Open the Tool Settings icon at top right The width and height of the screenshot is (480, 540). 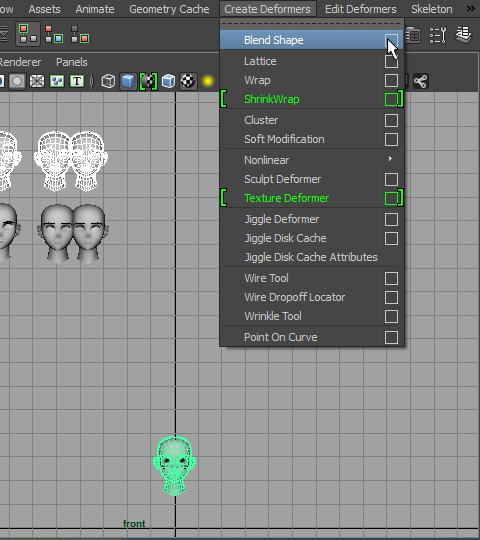click(x=438, y=35)
